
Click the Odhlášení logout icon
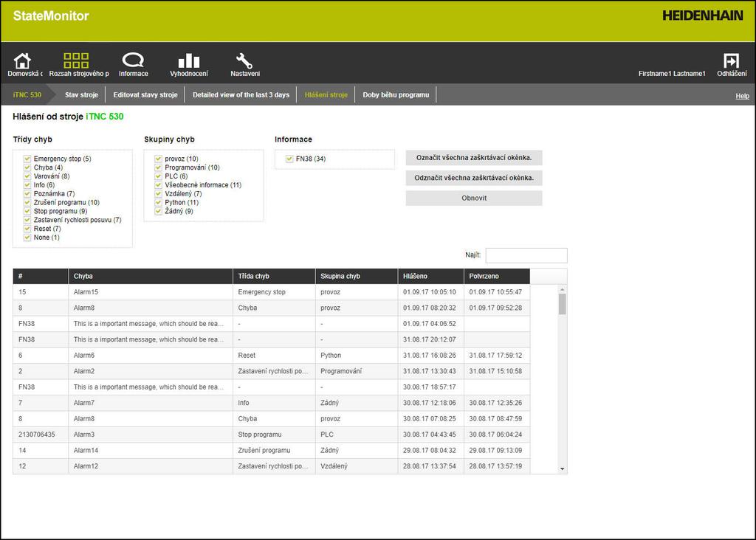[x=731, y=60]
